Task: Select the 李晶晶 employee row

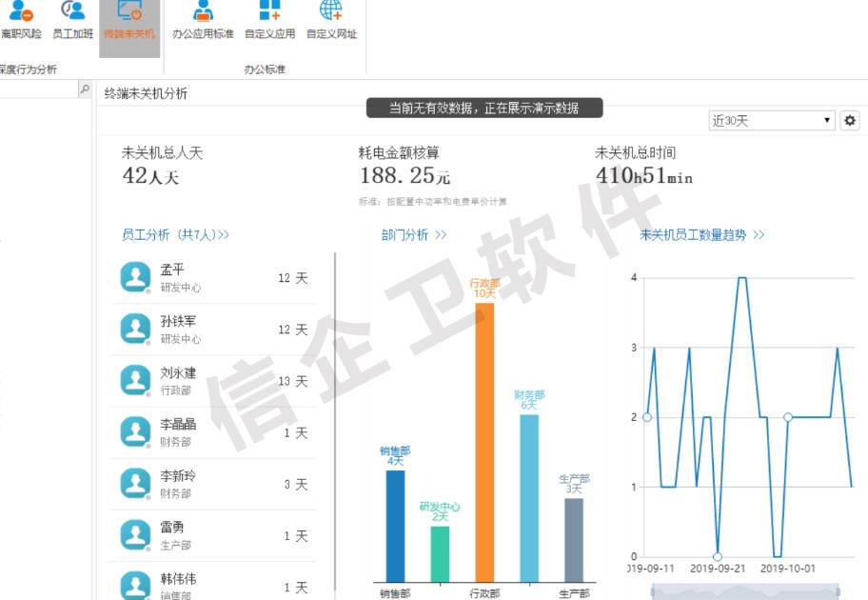Action: point(213,432)
